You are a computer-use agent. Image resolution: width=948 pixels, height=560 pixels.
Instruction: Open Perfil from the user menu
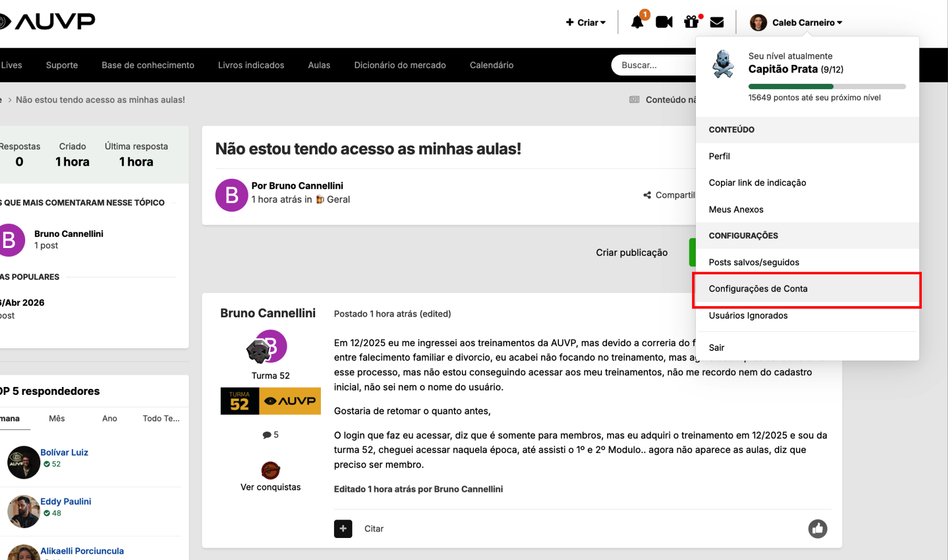(x=719, y=156)
